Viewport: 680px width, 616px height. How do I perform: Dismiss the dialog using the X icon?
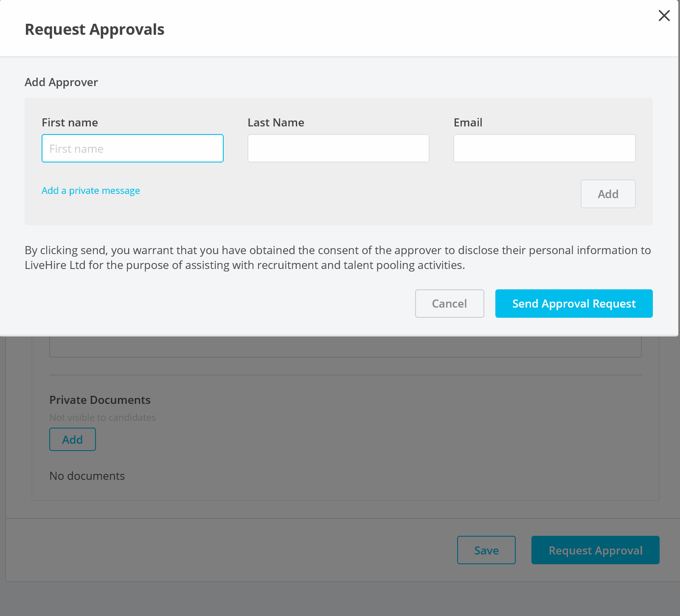point(664,16)
